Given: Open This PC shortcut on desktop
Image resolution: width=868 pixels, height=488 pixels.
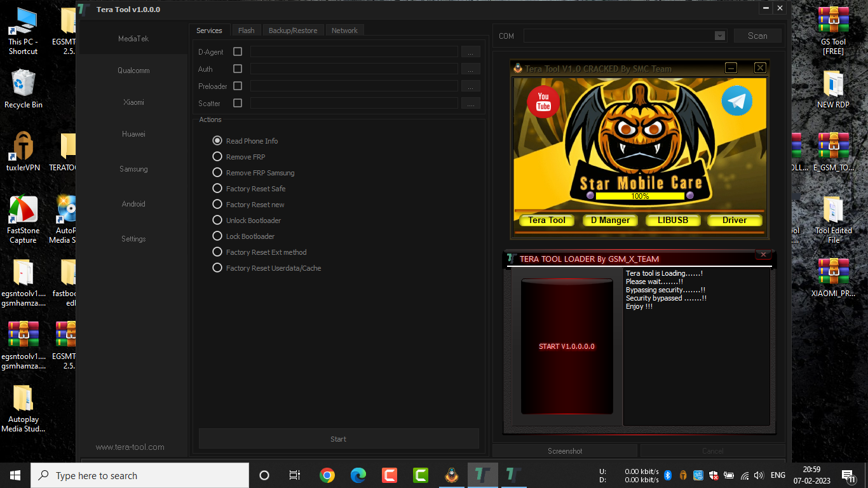Looking at the screenshot, I should pos(24,31).
